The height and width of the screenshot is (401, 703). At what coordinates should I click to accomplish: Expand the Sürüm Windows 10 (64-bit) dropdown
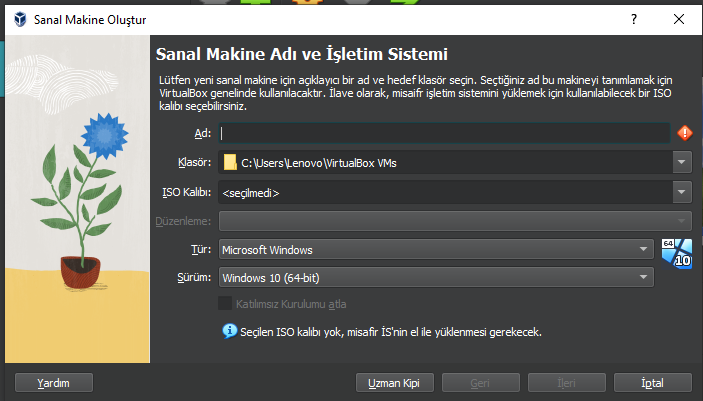436,277
